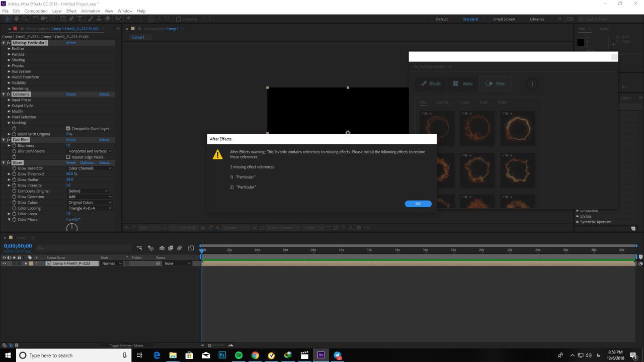Select the Eraser tool
The width and height of the screenshot is (644, 362).
[108, 19]
